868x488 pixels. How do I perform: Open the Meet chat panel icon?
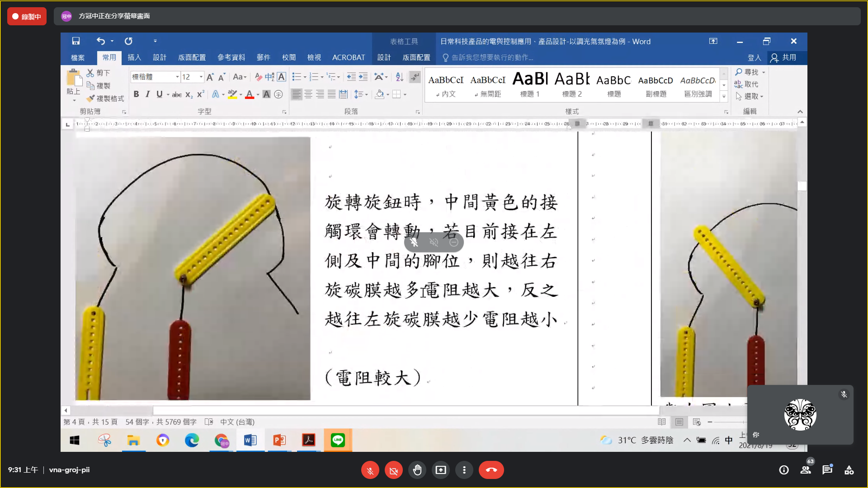coord(827,470)
